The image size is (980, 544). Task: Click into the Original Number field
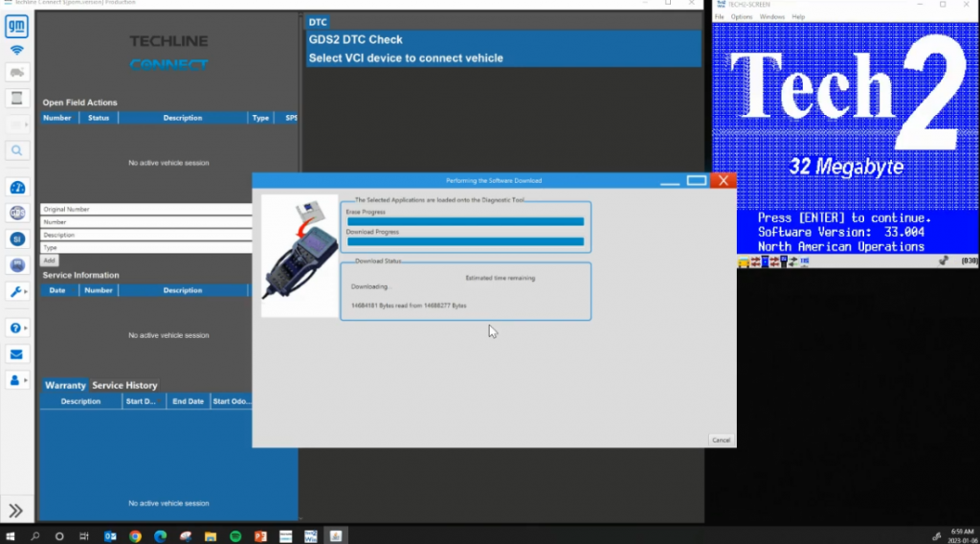point(146,210)
